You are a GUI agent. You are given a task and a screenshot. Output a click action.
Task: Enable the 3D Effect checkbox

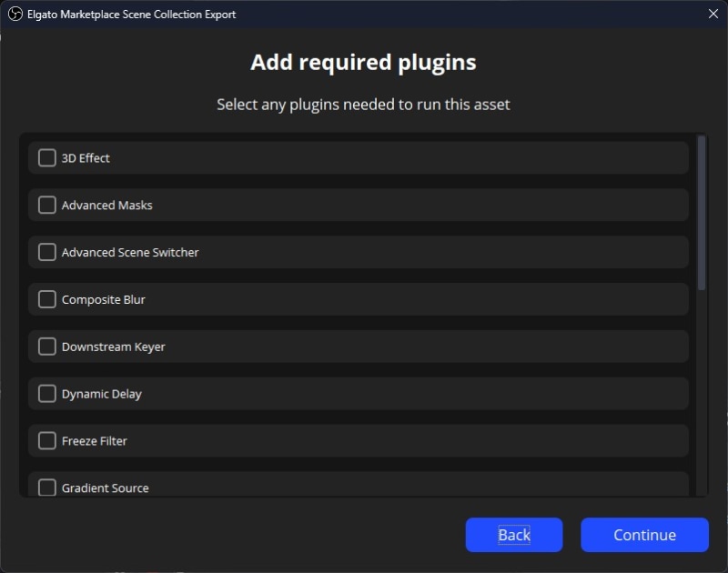pyautogui.click(x=47, y=158)
